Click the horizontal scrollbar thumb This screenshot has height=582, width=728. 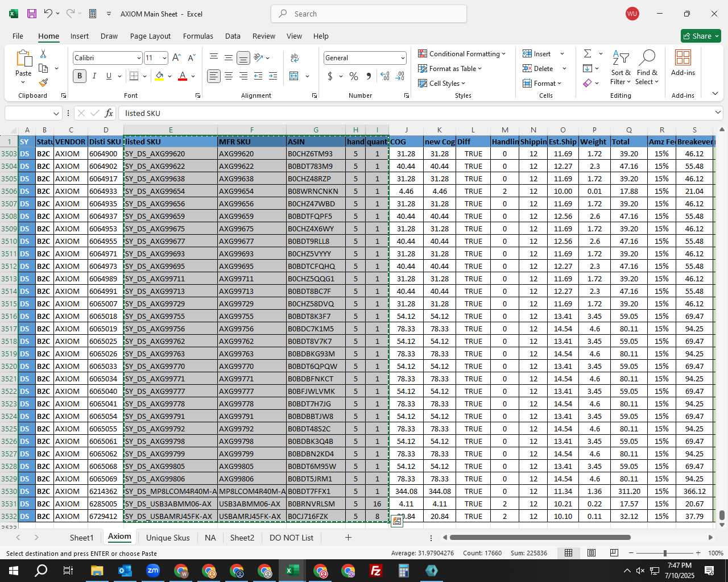tap(540, 537)
